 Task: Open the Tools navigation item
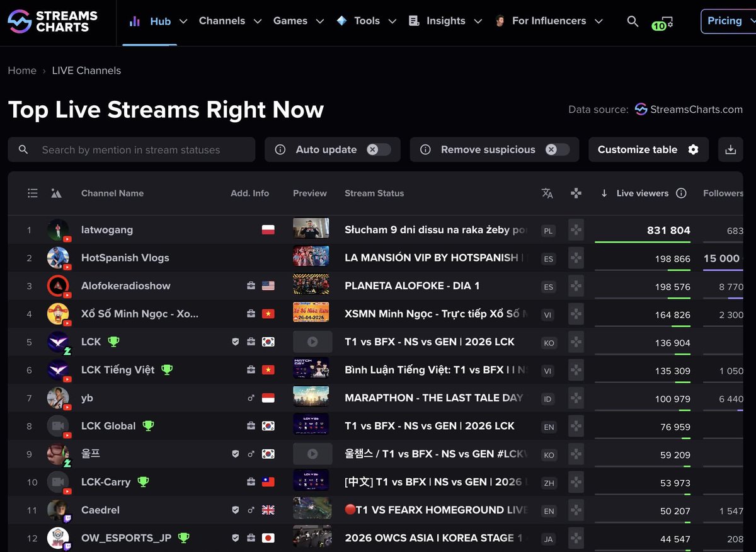(x=367, y=21)
